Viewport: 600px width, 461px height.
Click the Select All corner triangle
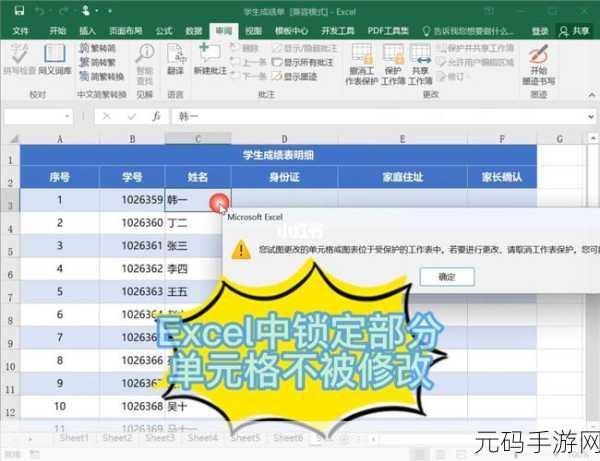pyautogui.click(x=14, y=138)
